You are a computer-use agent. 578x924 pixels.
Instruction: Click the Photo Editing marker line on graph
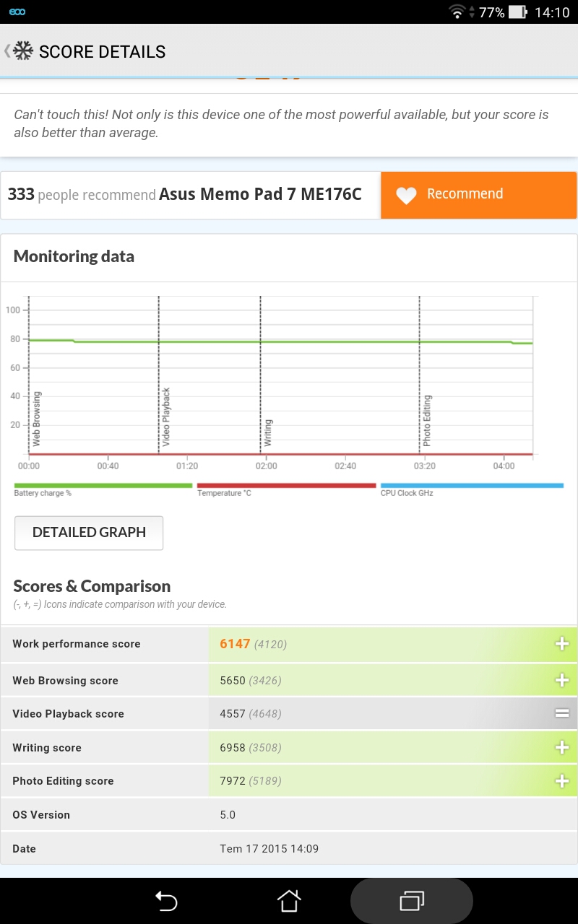[x=420, y=375]
